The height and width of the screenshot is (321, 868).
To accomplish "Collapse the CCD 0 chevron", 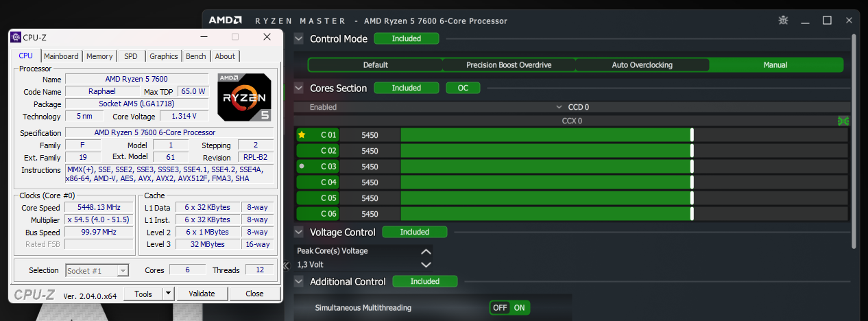I will [x=559, y=107].
